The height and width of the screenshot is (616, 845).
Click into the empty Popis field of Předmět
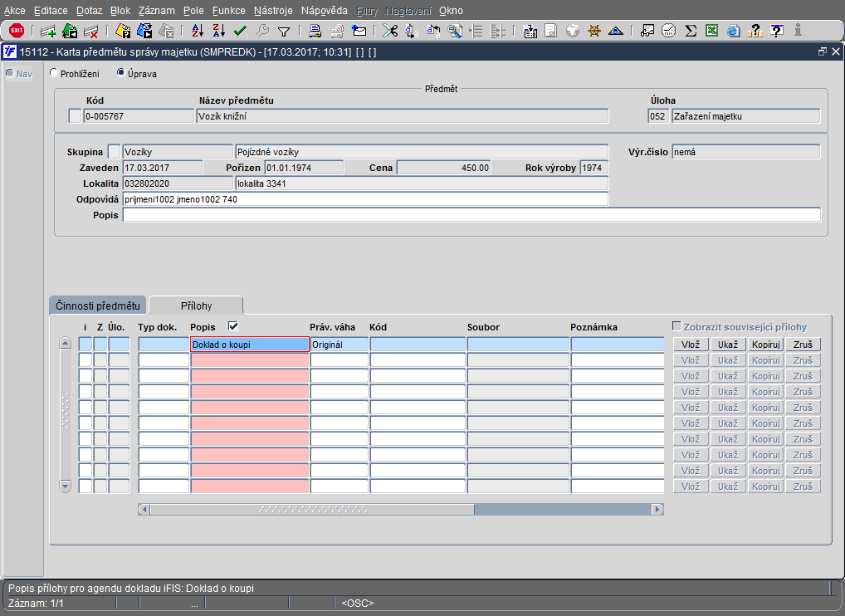tap(471, 215)
